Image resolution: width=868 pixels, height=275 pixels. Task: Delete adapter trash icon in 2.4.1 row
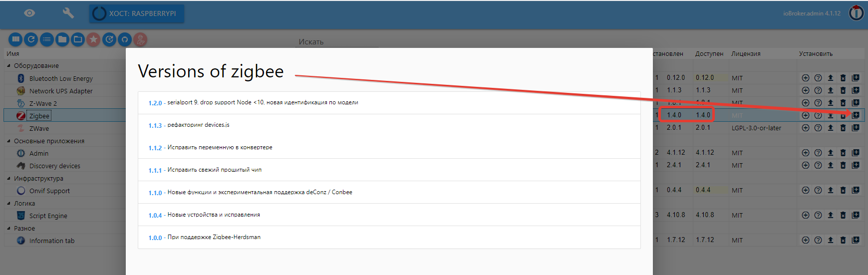click(843, 165)
